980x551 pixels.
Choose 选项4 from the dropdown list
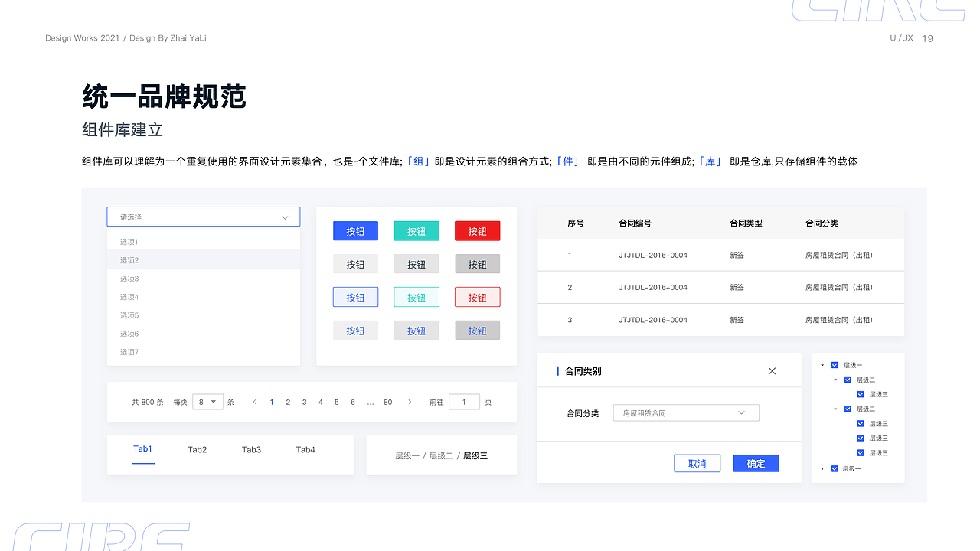(204, 297)
